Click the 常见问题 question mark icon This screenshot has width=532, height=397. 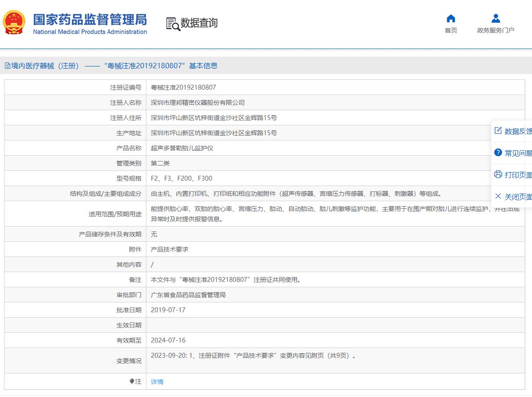tap(498, 153)
